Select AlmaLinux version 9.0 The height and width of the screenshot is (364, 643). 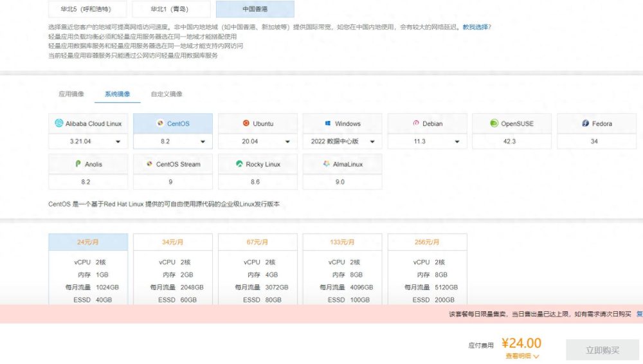343,182
